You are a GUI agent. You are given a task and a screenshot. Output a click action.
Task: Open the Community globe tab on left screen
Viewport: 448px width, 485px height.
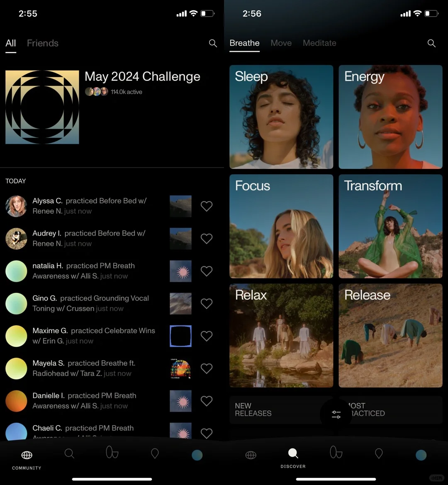pos(27,455)
